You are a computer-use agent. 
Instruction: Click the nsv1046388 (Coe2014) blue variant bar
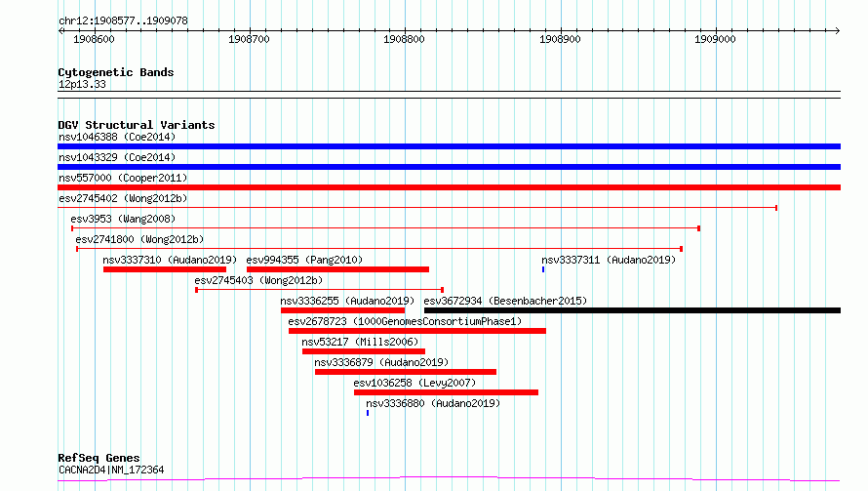coord(449,146)
